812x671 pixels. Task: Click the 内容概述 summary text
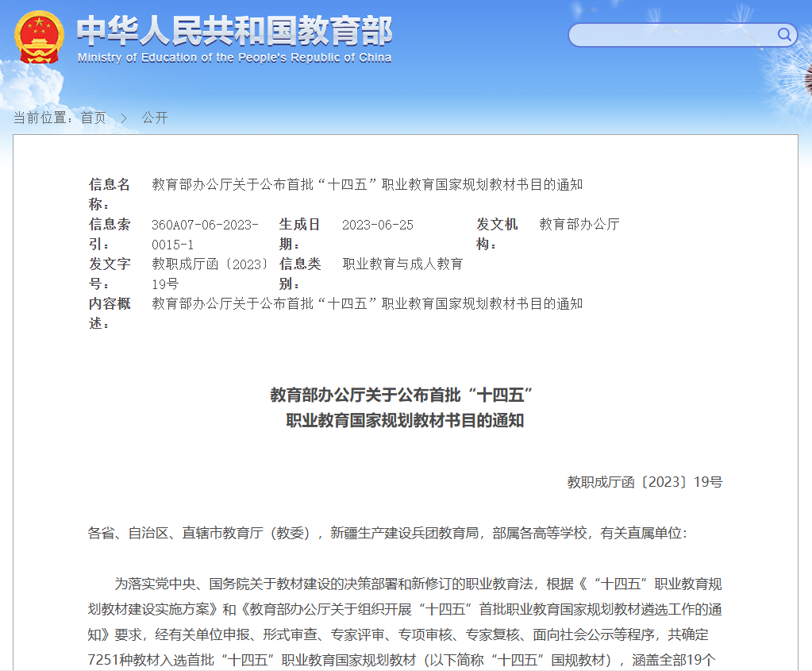click(x=367, y=303)
